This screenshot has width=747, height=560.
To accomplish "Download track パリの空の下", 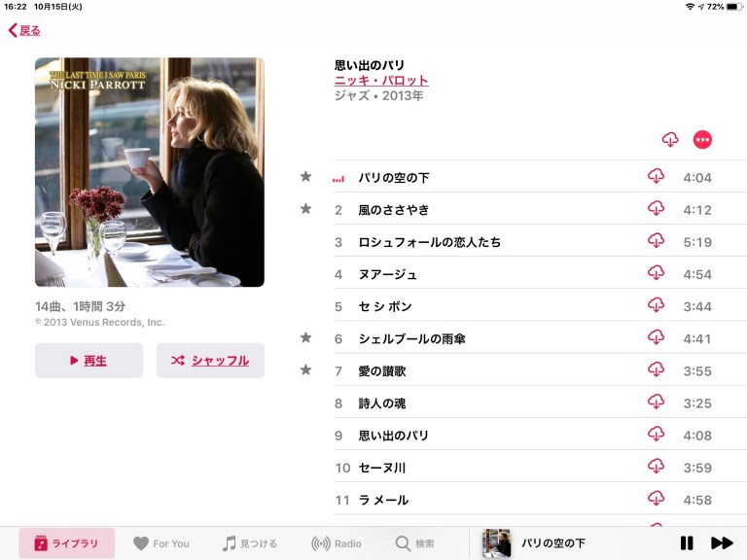I will [656, 176].
